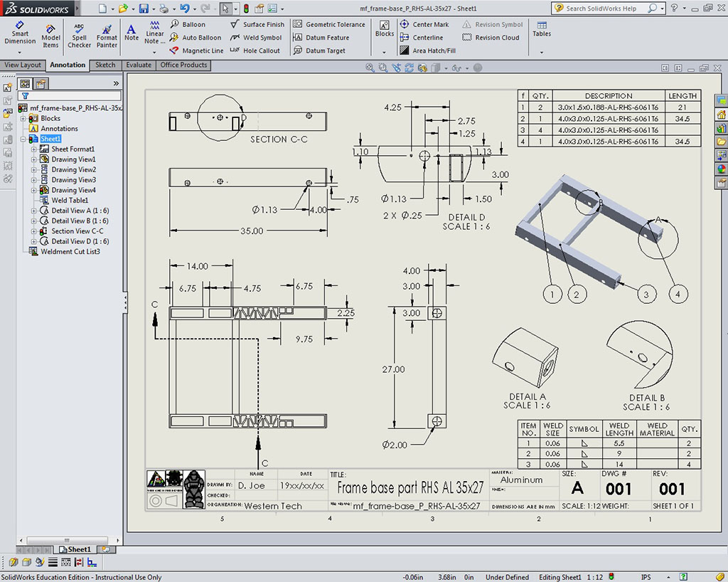
Task: Select the Smart Dimension tool
Action: [x=20, y=33]
